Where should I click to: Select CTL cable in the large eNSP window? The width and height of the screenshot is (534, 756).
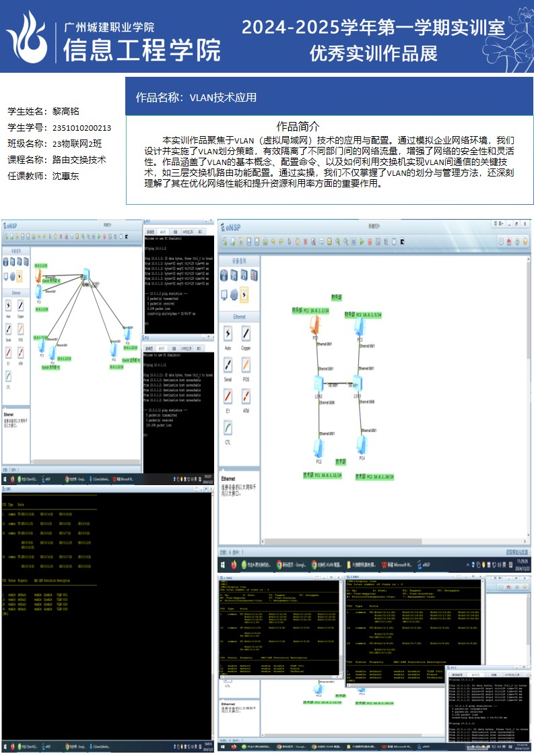(228, 429)
